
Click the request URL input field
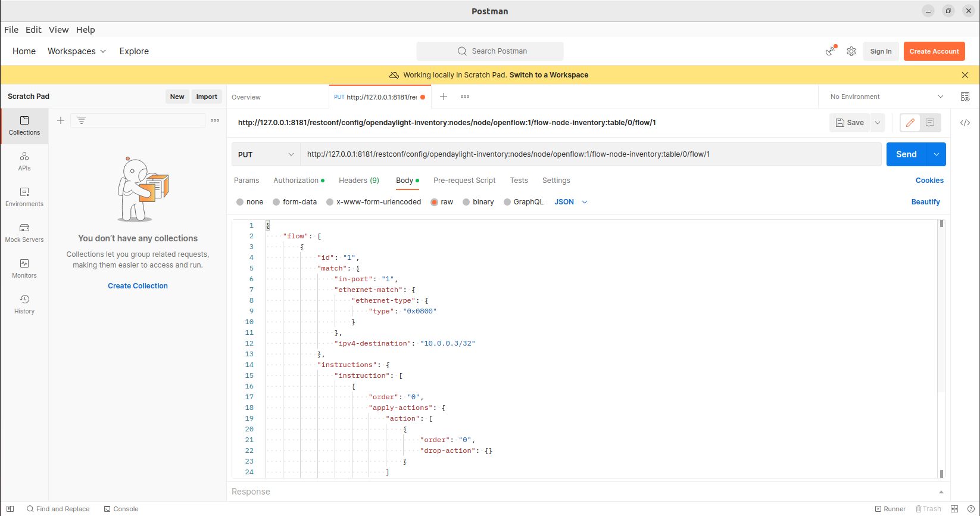[x=589, y=154]
